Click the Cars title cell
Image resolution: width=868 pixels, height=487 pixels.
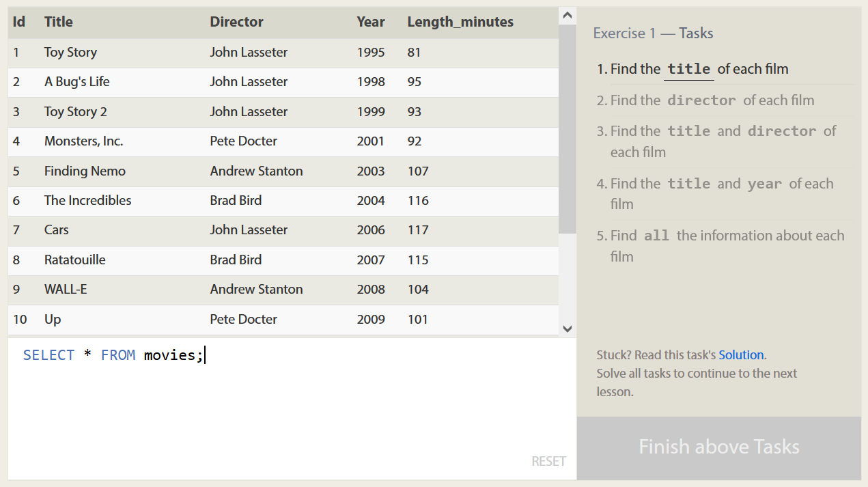click(56, 229)
